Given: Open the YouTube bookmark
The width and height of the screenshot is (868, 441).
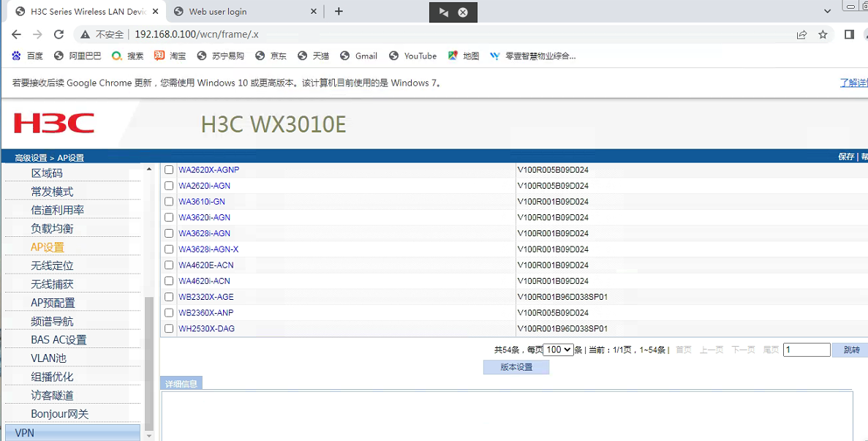Looking at the screenshot, I should coord(413,56).
